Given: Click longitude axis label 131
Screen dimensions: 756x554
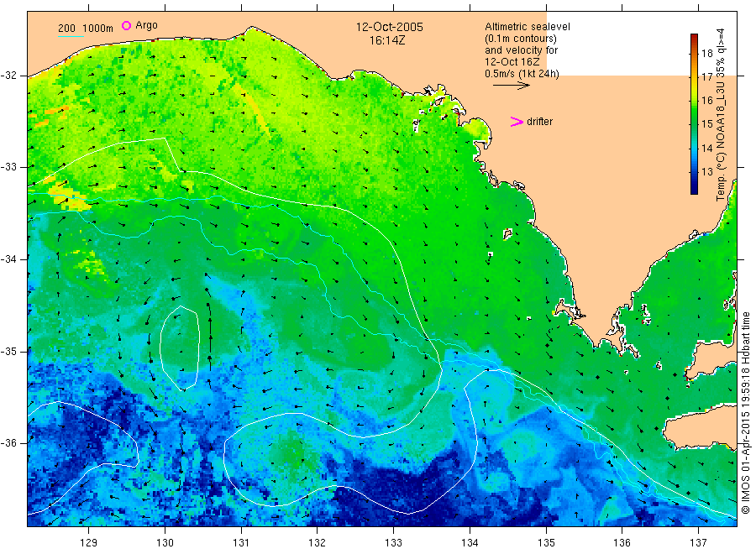Looking at the screenshot, I should click(x=241, y=543).
